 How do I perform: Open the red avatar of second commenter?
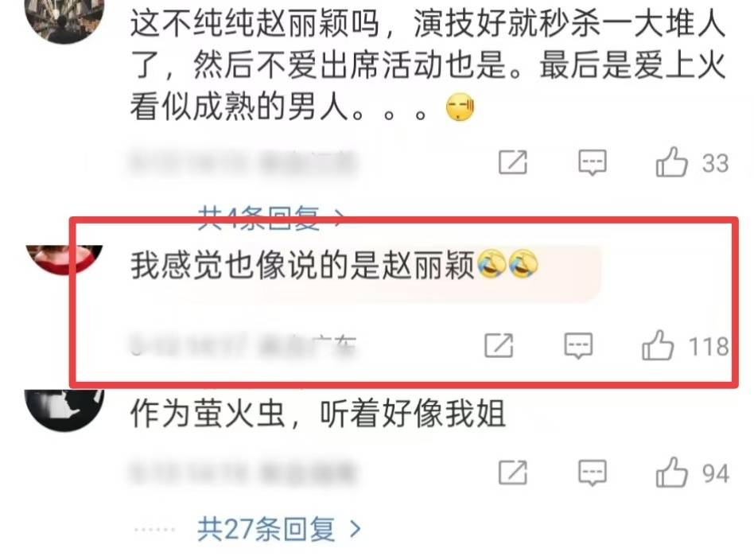tap(64, 260)
